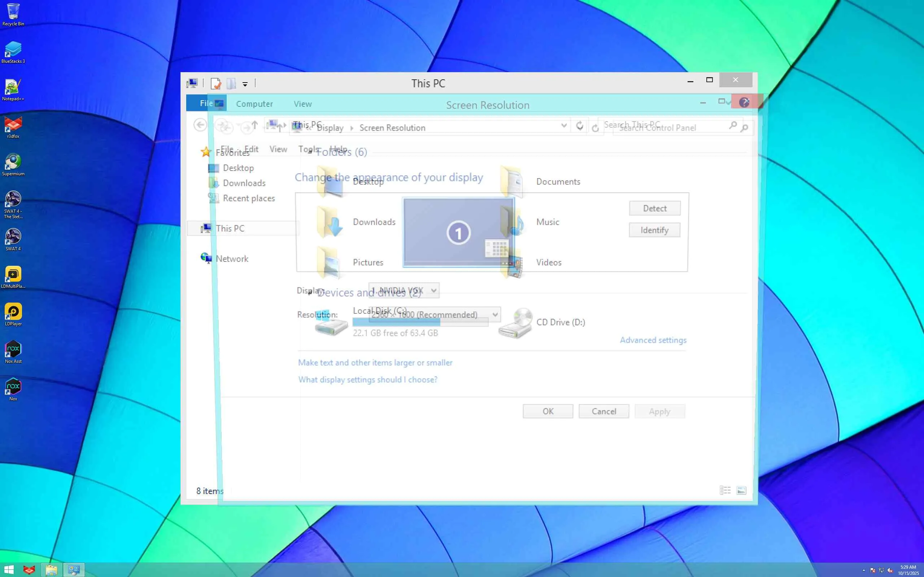Click the Detect button
The width and height of the screenshot is (924, 577).
(x=654, y=208)
